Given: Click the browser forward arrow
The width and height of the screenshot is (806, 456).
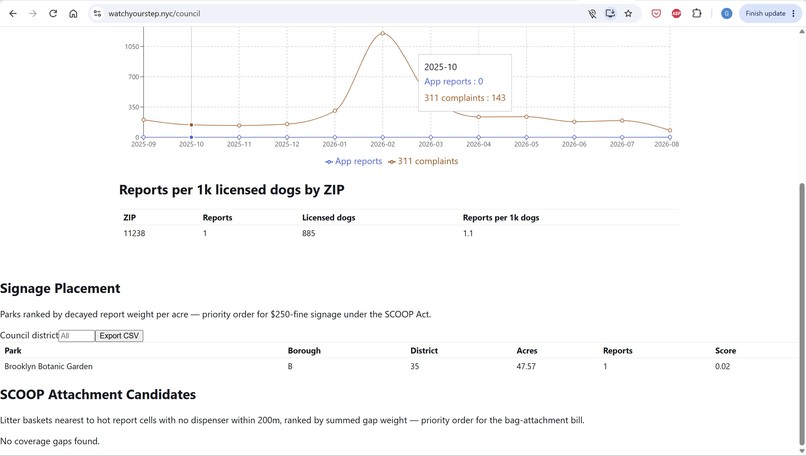Looking at the screenshot, I should click(33, 14).
